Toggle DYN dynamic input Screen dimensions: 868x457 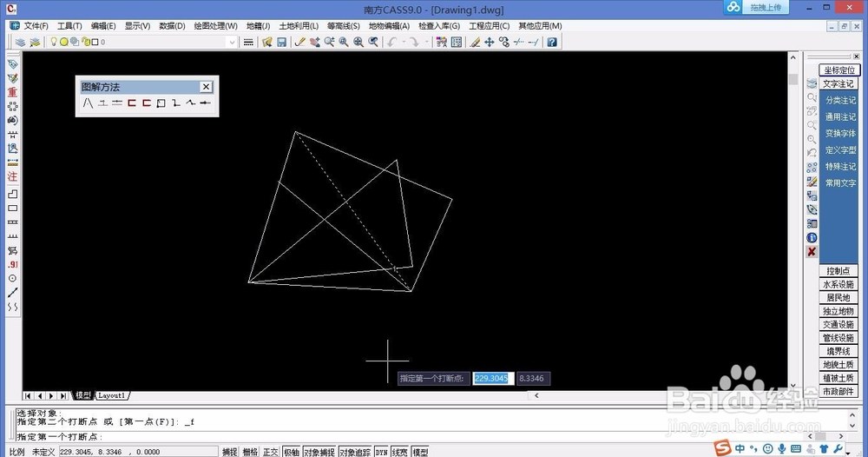coord(381,452)
